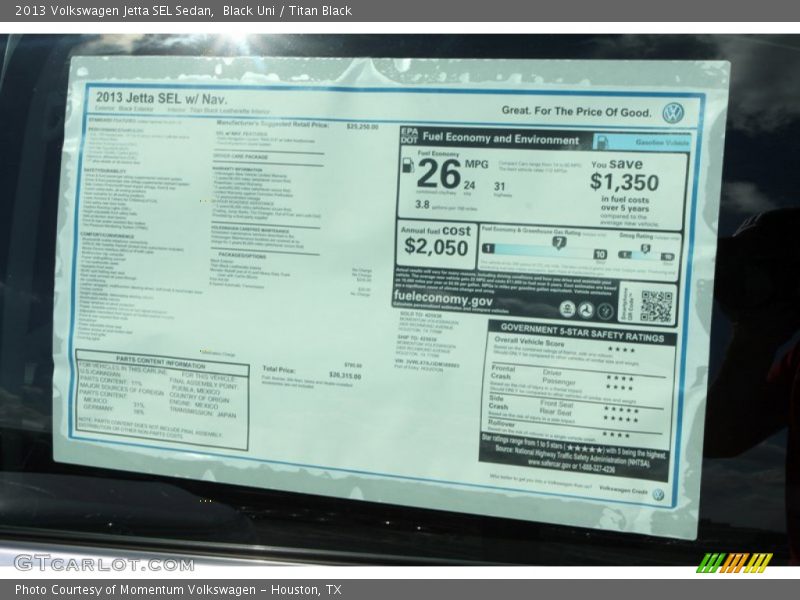Click the EPA DOT badge
Screen dimensions: 800x600
(409, 135)
